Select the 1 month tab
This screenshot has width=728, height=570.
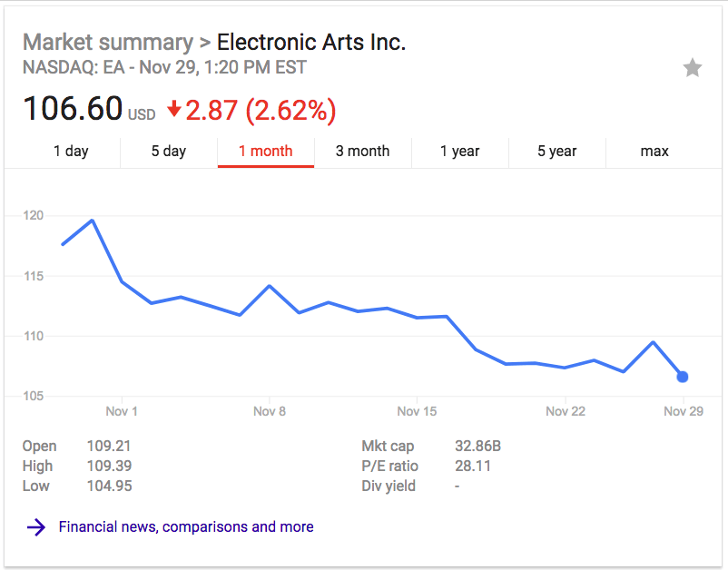point(266,152)
